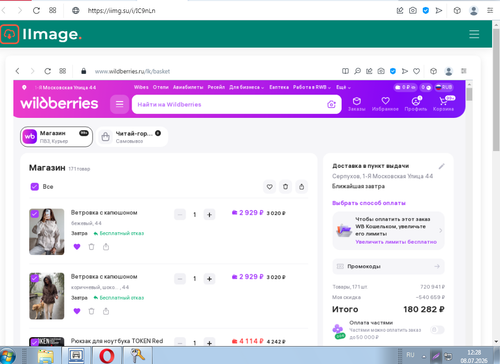Viewport: 500px width, 364px height.
Task: Click purple heart under beige Ветровка
Action: [x=77, y=247]
